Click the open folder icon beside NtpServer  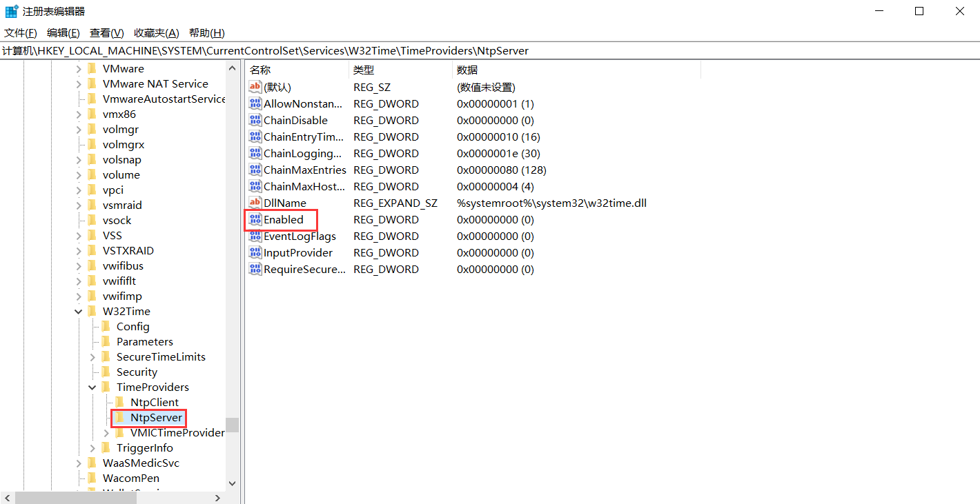[119, 418]
